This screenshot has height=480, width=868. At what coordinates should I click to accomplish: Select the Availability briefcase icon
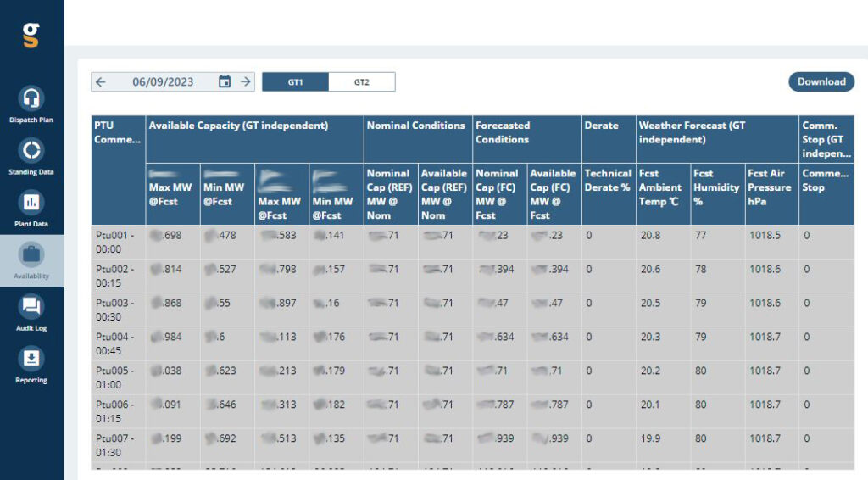pyautogui.click(x=31, y=254)
